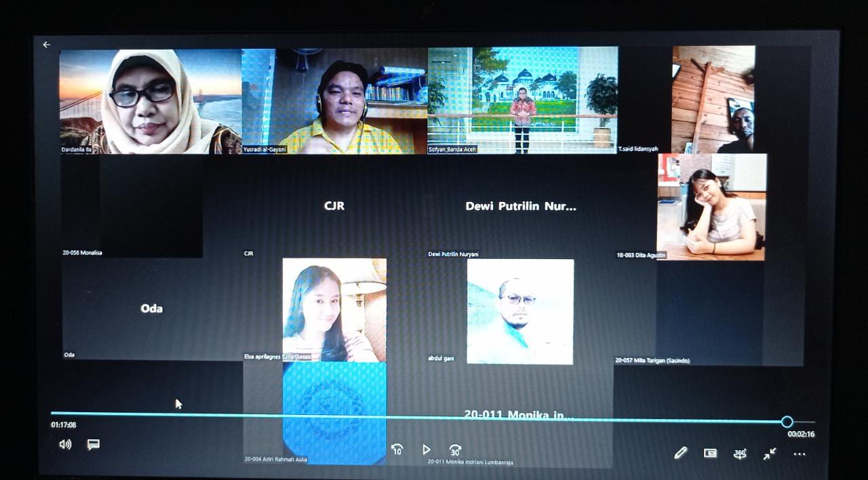Viewport: 868px width, 480px height.
Task: Select Dardanila Ila's video tile
Action: click(150, 102)
